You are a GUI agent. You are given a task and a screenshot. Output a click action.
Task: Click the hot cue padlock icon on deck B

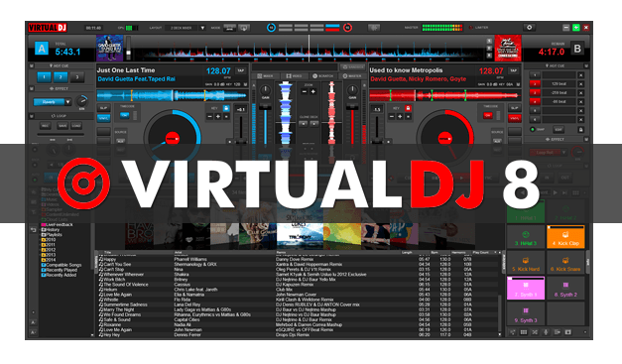pyautogui.click(x=580, y=130)
